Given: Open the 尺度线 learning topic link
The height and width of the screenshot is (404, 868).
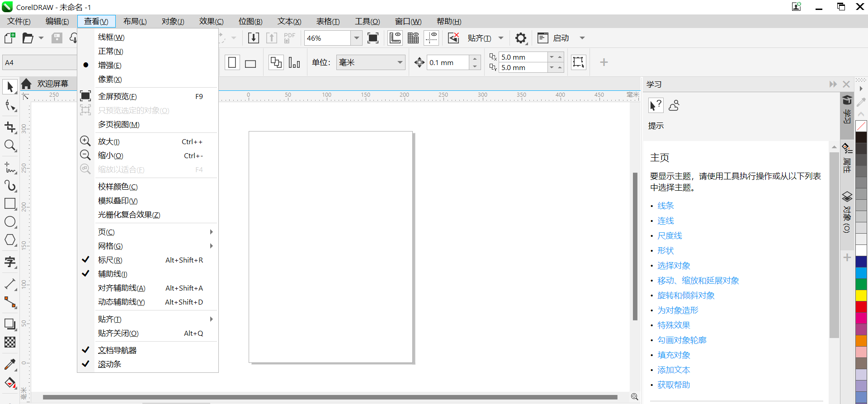Looking at the screenshot, I should tap(670, 236).
